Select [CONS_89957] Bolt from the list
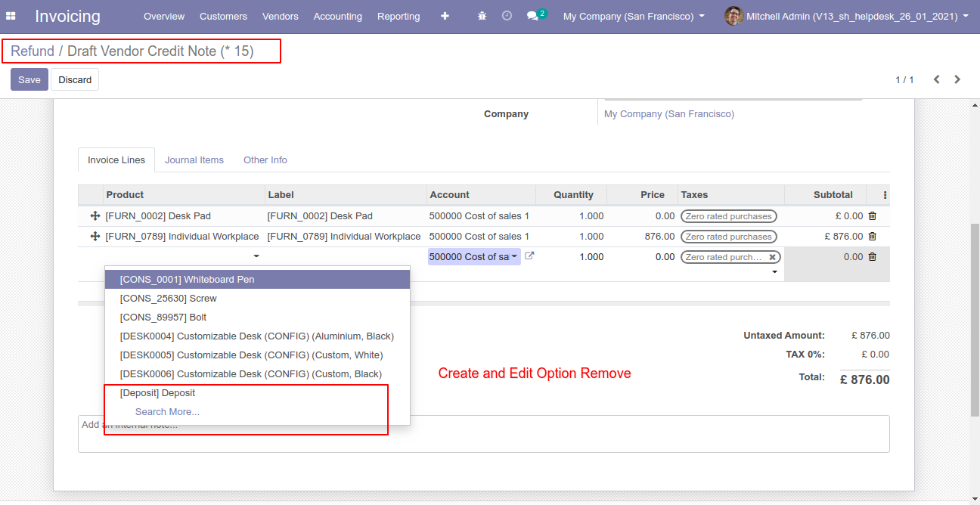Viewport: 980px width, 505px height. pyautogui.click(x=257, y=318)
